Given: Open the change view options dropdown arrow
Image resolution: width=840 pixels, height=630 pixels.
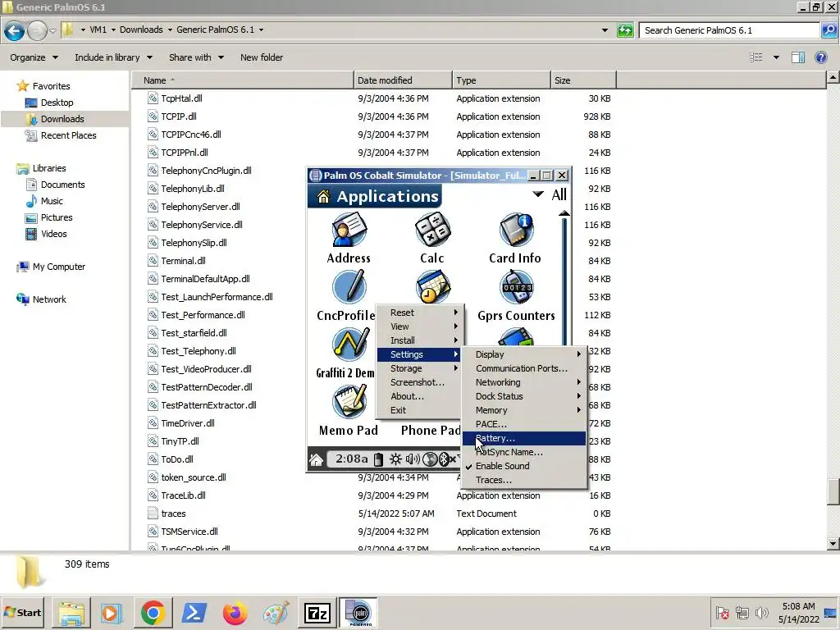Looking at the screenshot, I should click(x=776, y=57).
